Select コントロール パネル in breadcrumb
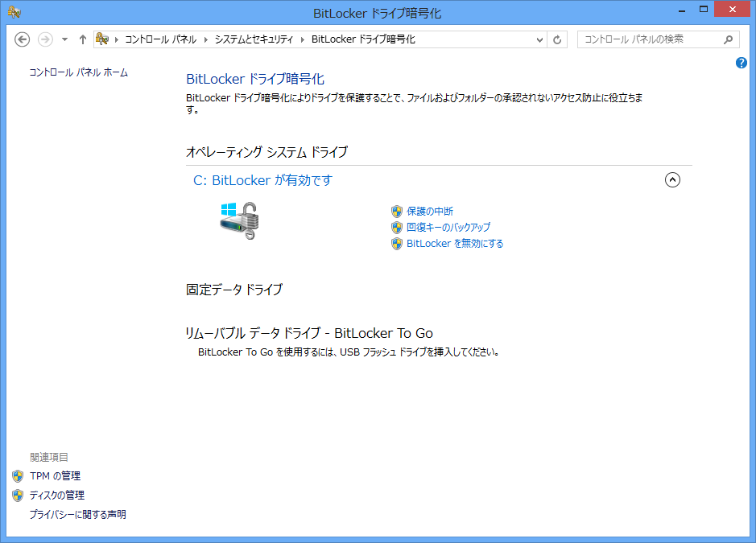This screenshot has width=756, height=543. coord(160,39)
